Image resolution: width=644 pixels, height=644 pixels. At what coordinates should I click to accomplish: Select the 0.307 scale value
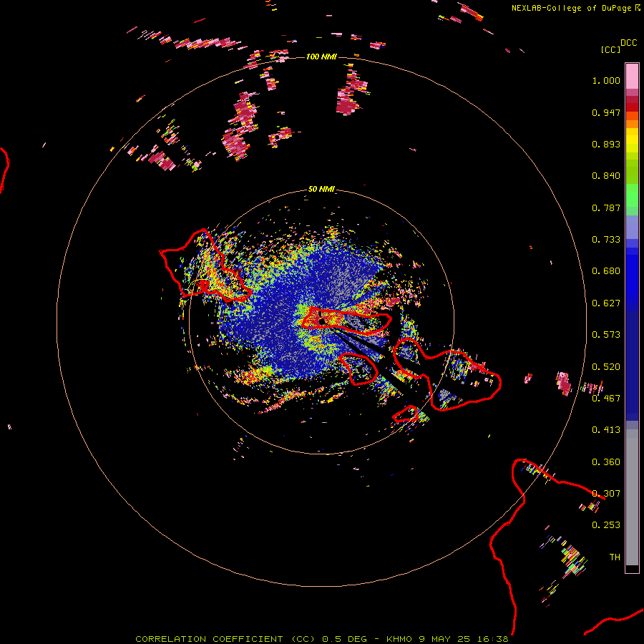coord(606,494)
